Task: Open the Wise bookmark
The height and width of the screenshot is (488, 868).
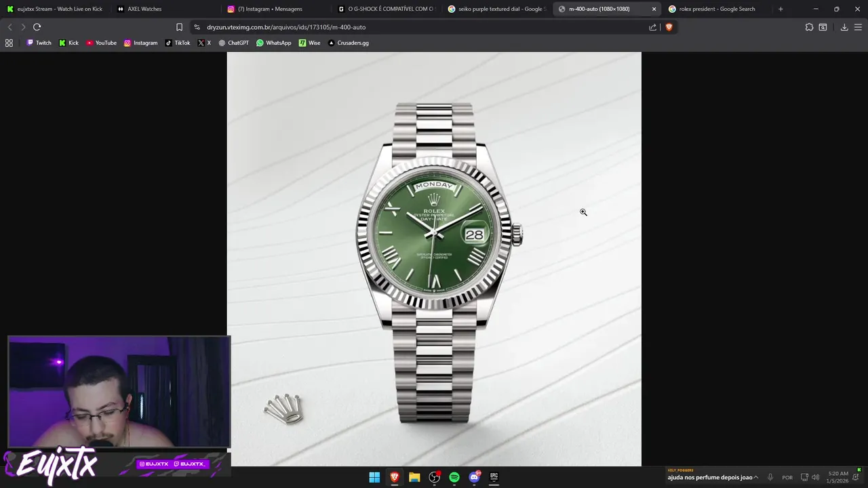Action: click(309, 43)
